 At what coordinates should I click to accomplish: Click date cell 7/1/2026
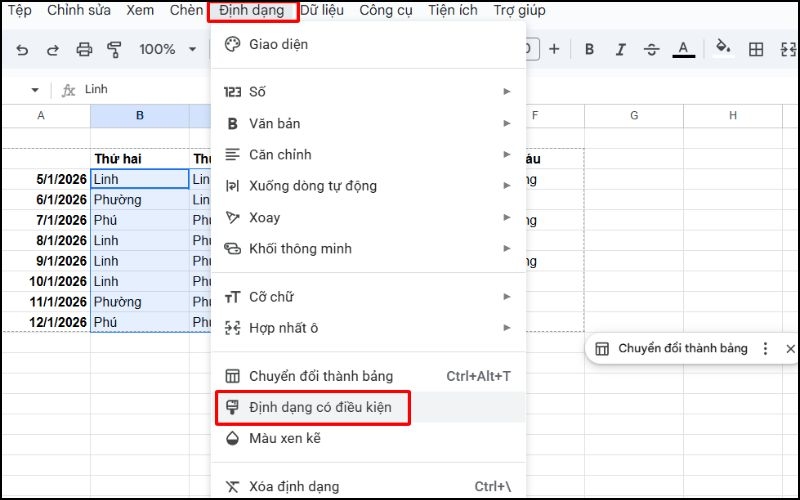tap(46, 220)
